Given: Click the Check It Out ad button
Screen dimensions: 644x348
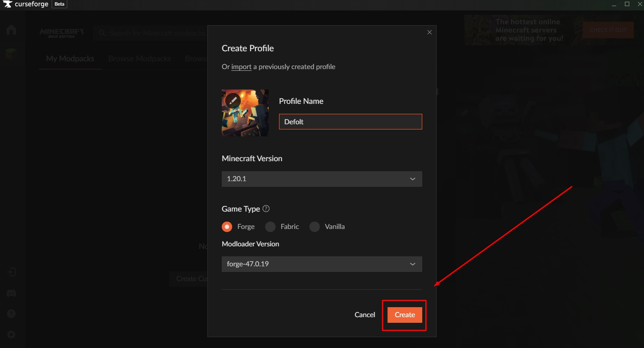Looking at the screenshot, I should 608,30.
